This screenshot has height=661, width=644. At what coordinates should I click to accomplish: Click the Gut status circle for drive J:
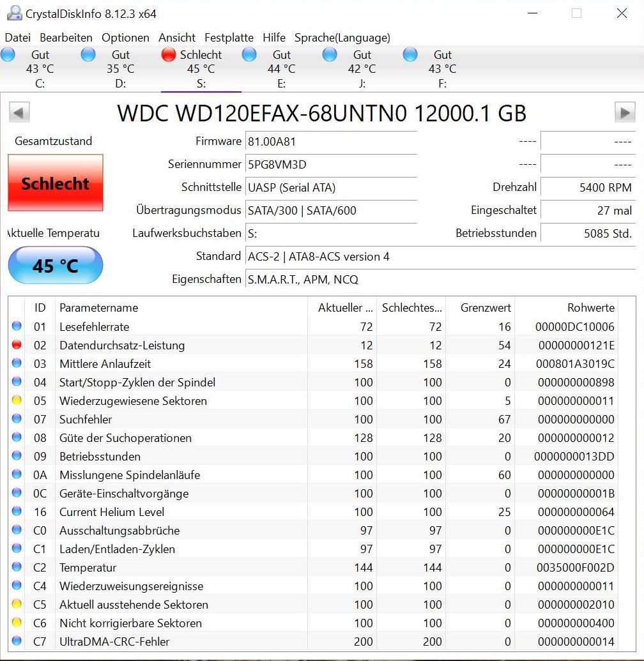click(330, 54)
